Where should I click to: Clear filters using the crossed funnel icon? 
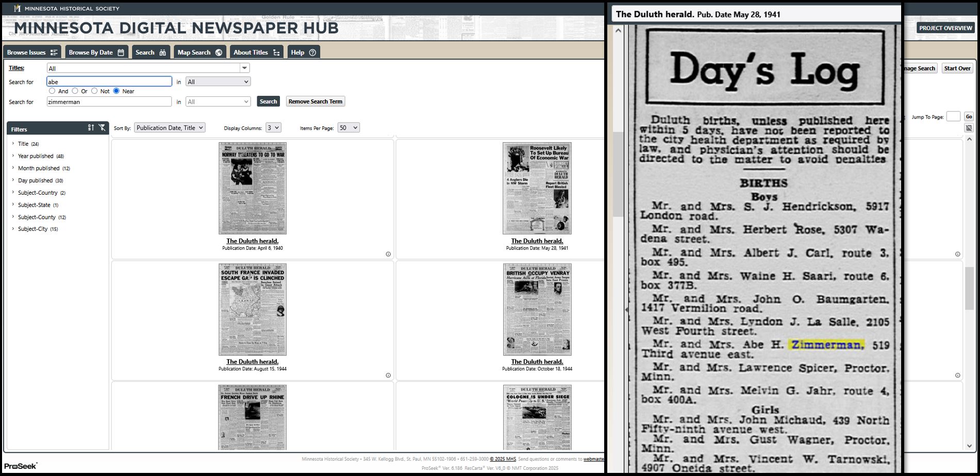coord(102,128)
